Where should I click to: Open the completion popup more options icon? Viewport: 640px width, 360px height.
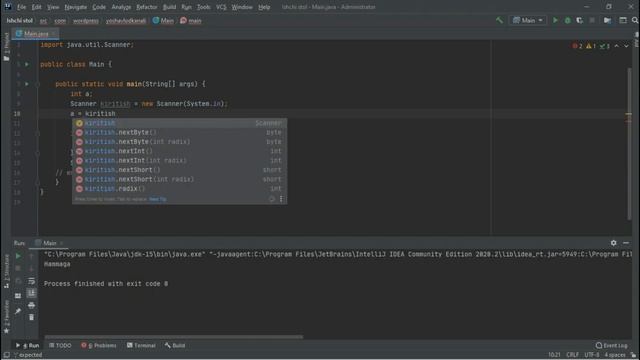[x=281, y=199]
